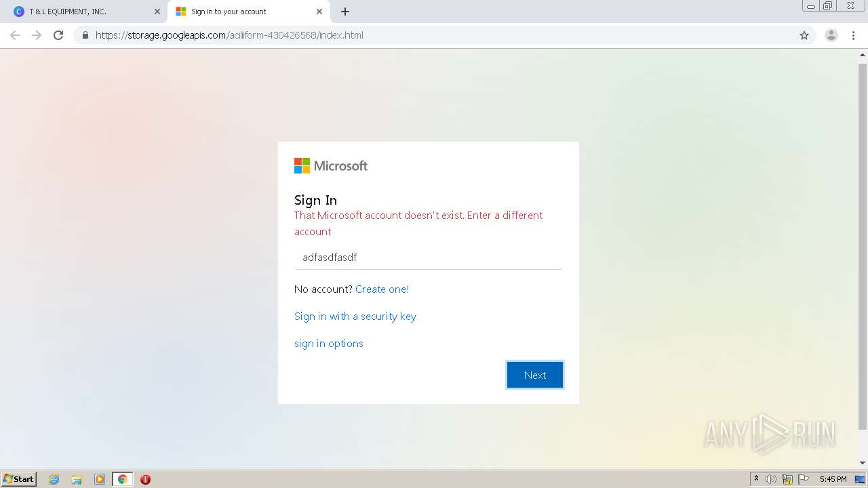This screenshot has height=488, width=868.
Task: Launch Internet Explorer from the taskbar
Action: [54, 479]
